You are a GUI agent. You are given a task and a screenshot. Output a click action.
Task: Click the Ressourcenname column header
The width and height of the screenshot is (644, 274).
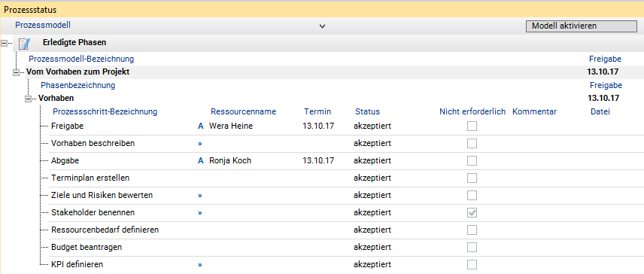pos(244,111)
